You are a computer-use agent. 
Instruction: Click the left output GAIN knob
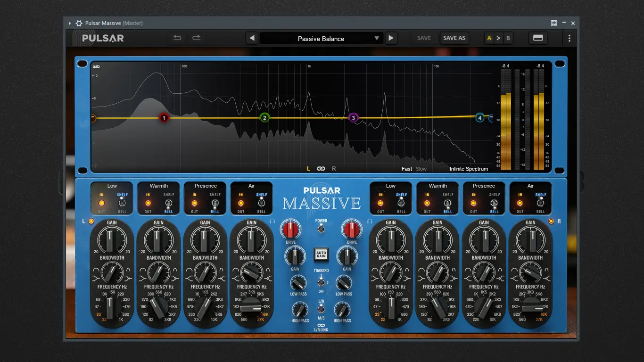pyautogui.click(x=295, y=257)
